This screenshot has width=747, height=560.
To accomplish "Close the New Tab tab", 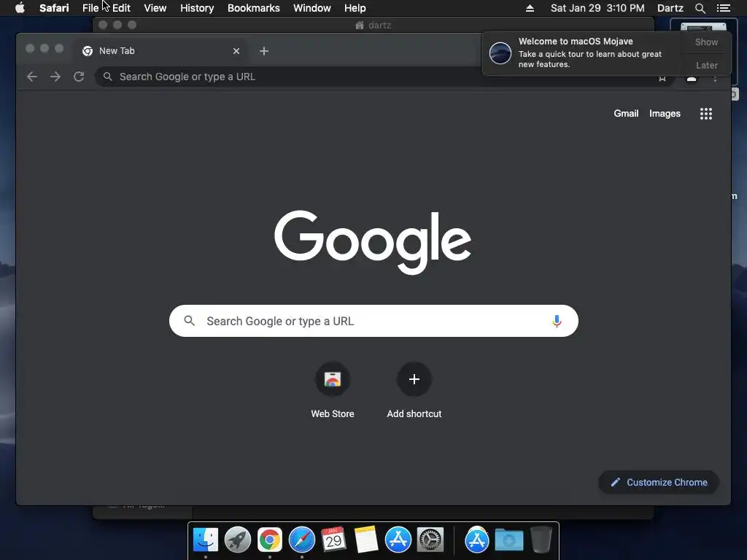I will [236, 51].
